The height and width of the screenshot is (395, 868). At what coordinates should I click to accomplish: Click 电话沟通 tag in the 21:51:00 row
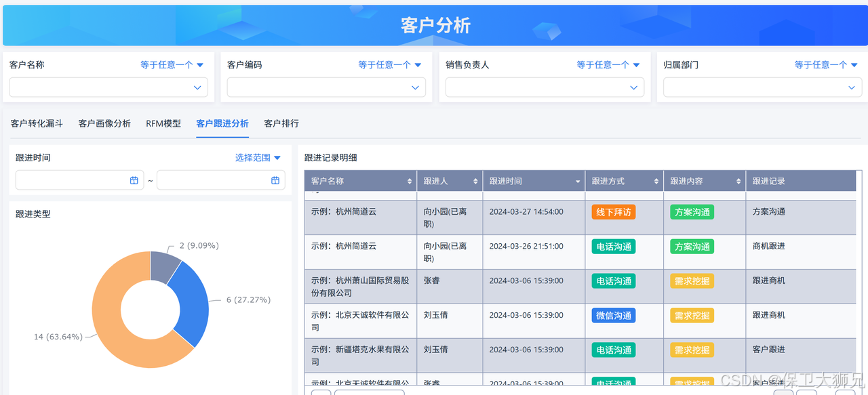coord(614,247)
